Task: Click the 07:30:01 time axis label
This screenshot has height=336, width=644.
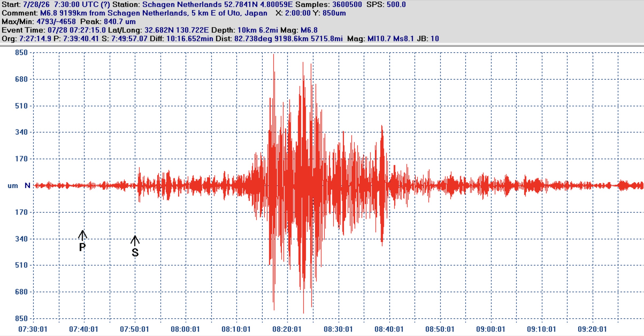Action: (33, 329)
